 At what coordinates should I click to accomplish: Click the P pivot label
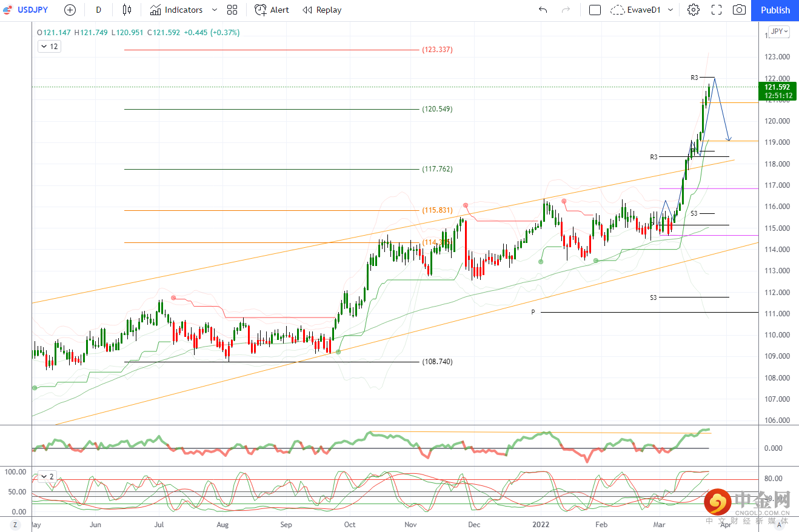533,312
